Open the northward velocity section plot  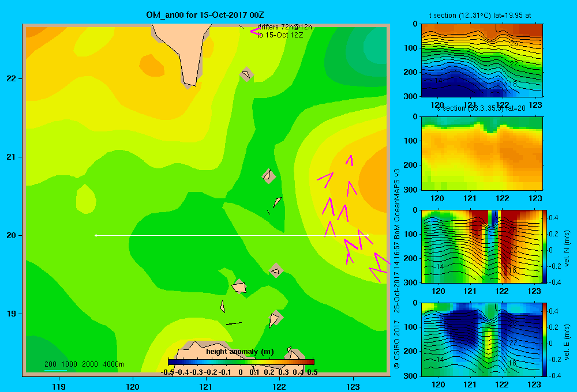click(x=482, y=246)
